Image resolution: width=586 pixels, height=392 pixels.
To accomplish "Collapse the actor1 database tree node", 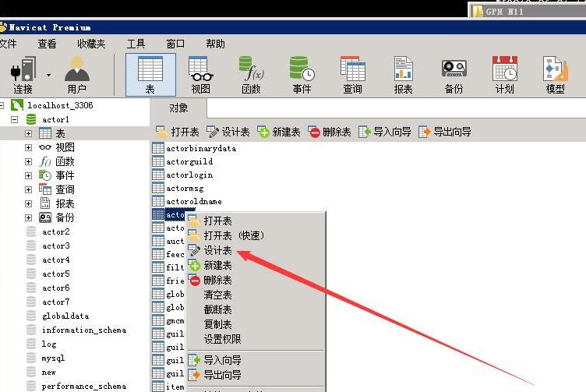I will 14,119.
